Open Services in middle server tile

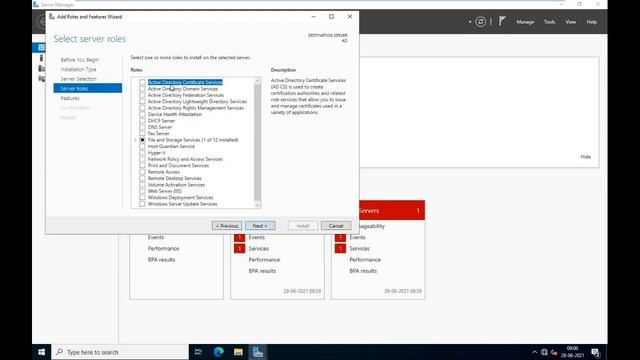(258, 249)
